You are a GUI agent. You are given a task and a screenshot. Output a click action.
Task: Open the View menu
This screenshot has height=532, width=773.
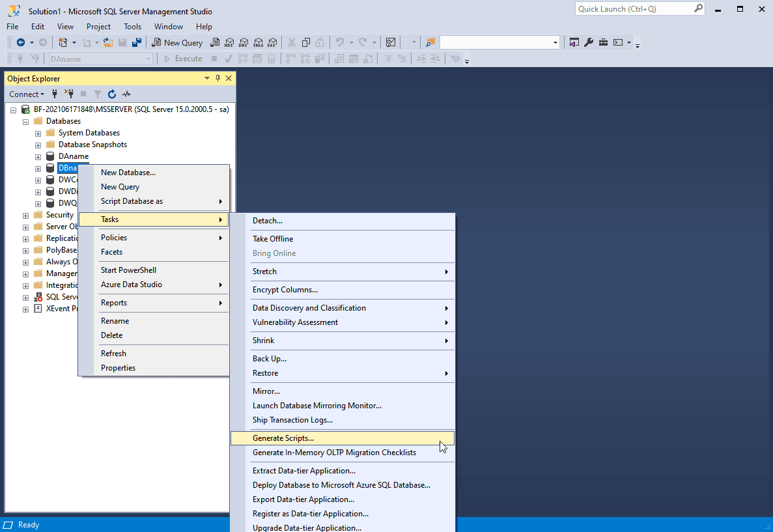tap(65, 27)
